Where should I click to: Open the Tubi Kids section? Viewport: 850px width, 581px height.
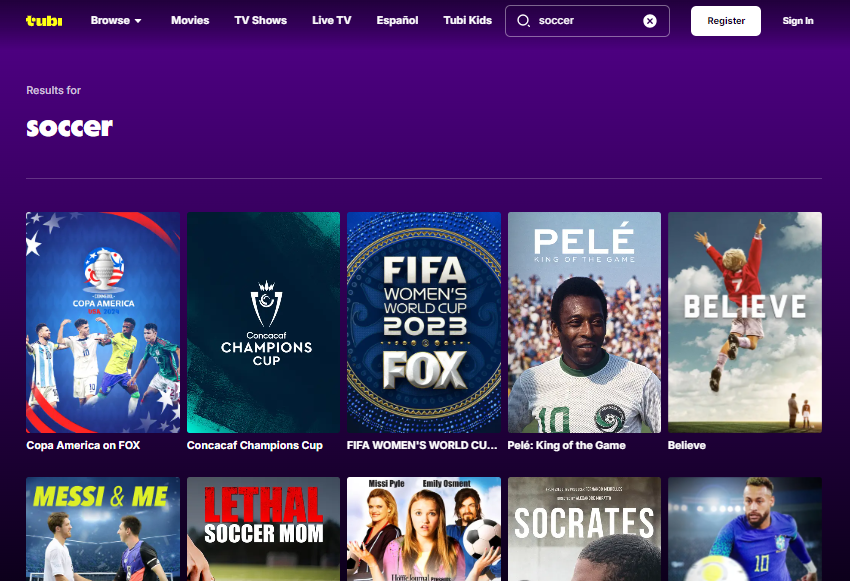pyautogui.click(x=467, y=20)
